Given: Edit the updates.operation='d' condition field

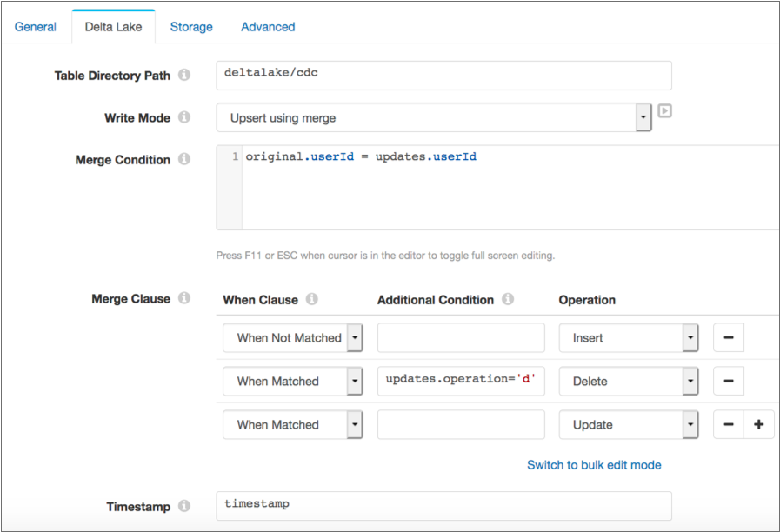Looking at the screenshot, I should tap(461, 382).
